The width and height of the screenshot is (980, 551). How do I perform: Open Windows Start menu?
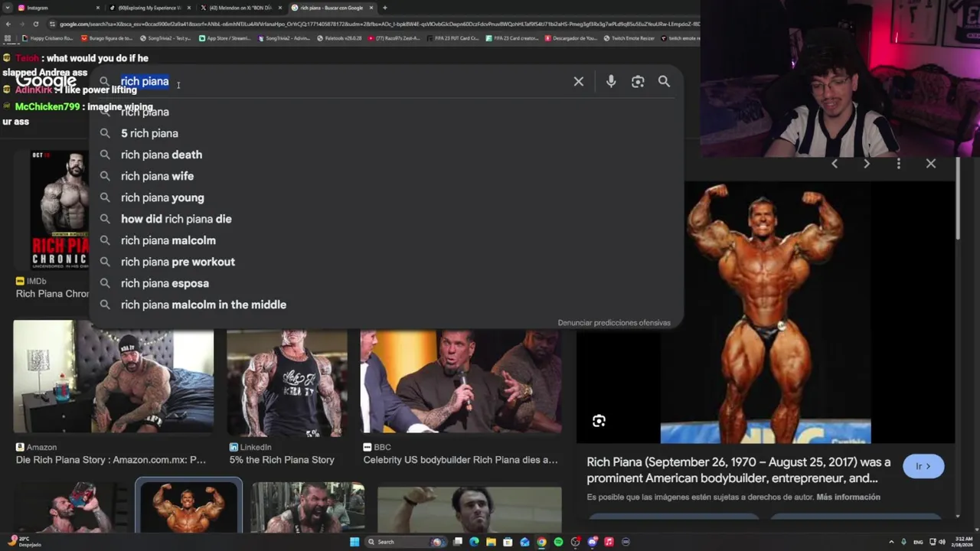pyautogui.click(x=354, y=542)
